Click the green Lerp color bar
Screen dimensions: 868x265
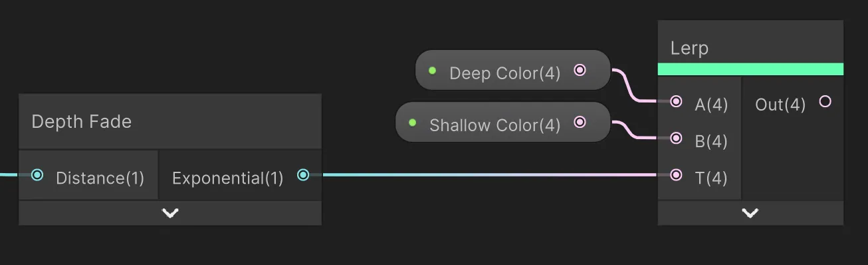(750, 69)
